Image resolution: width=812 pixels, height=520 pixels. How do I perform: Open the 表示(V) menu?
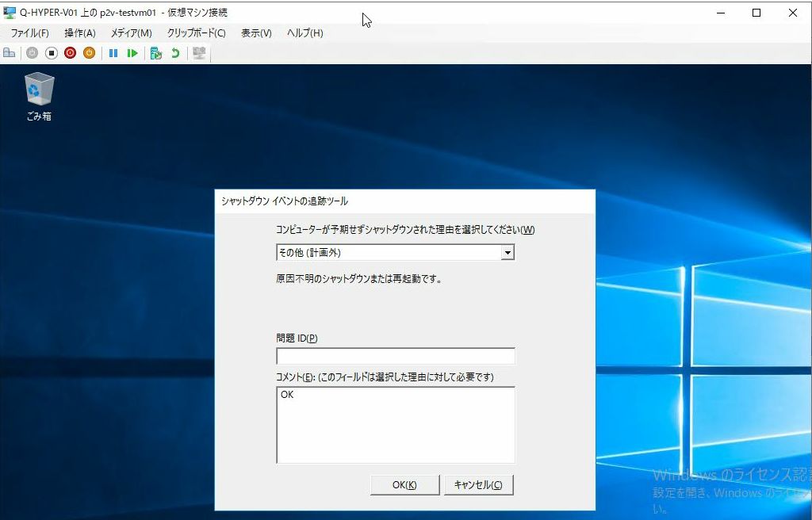(x=256, y=33)
